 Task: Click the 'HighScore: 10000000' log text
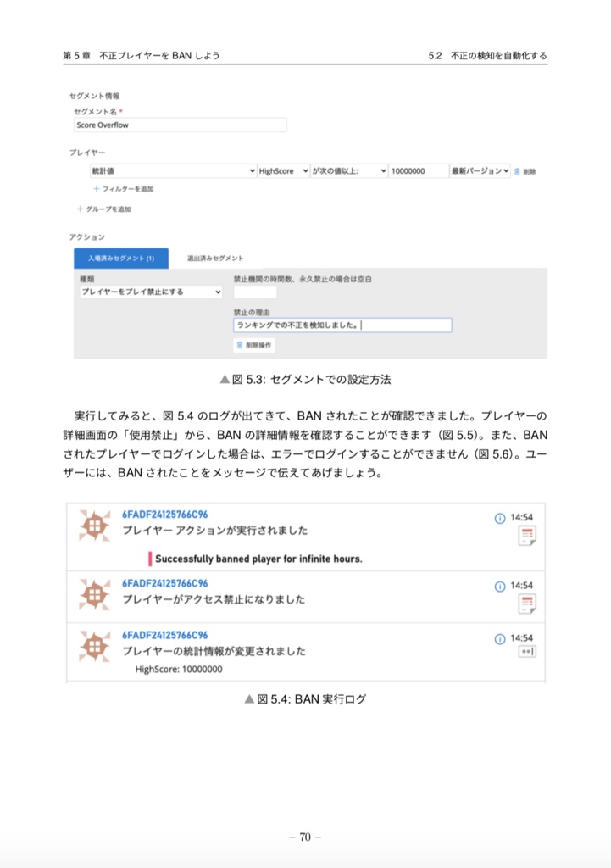[179, 670]
